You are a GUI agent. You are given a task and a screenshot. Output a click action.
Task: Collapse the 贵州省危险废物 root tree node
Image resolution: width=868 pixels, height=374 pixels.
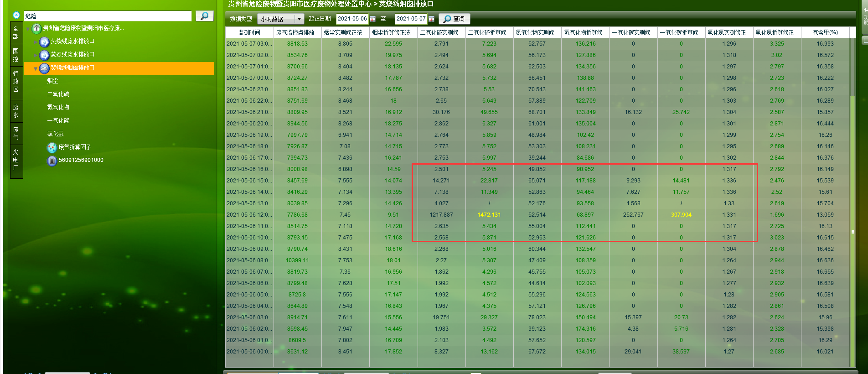pos(28,29)
